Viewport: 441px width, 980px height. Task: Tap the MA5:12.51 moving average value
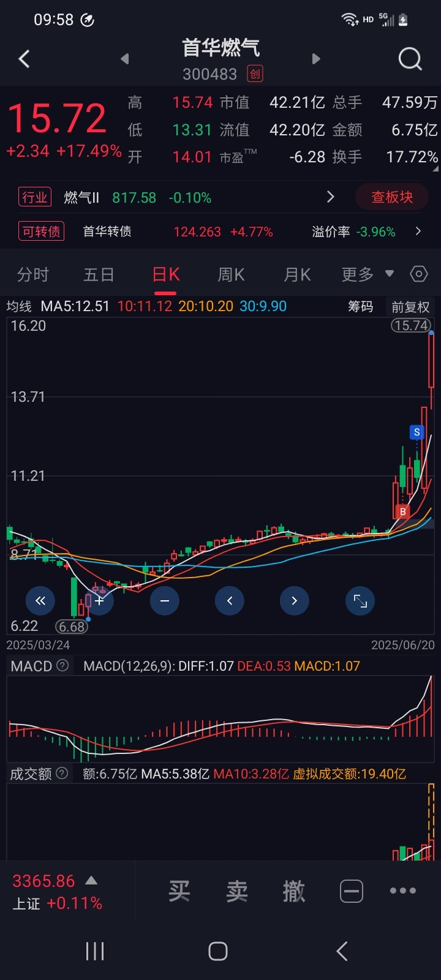[75, 306]
